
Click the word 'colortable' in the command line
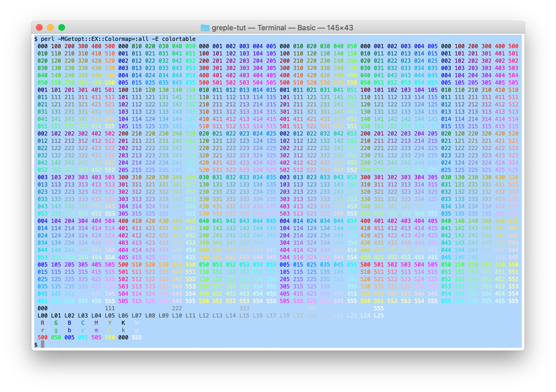click(x=179, y=39)
